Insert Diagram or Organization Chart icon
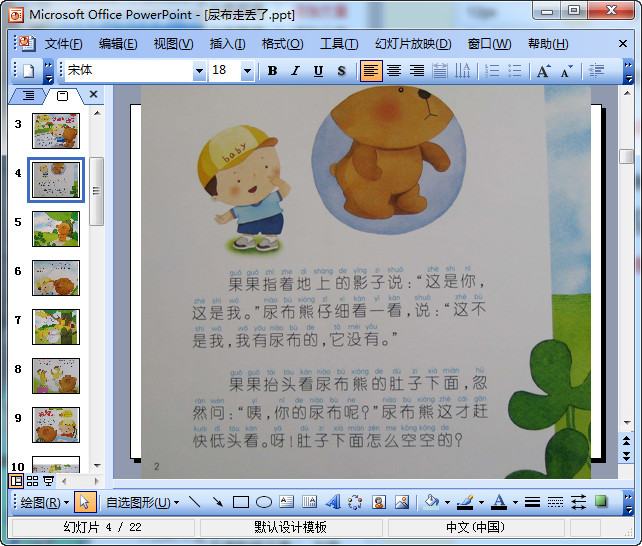This screenshot has width=642, height=546. 355,502
